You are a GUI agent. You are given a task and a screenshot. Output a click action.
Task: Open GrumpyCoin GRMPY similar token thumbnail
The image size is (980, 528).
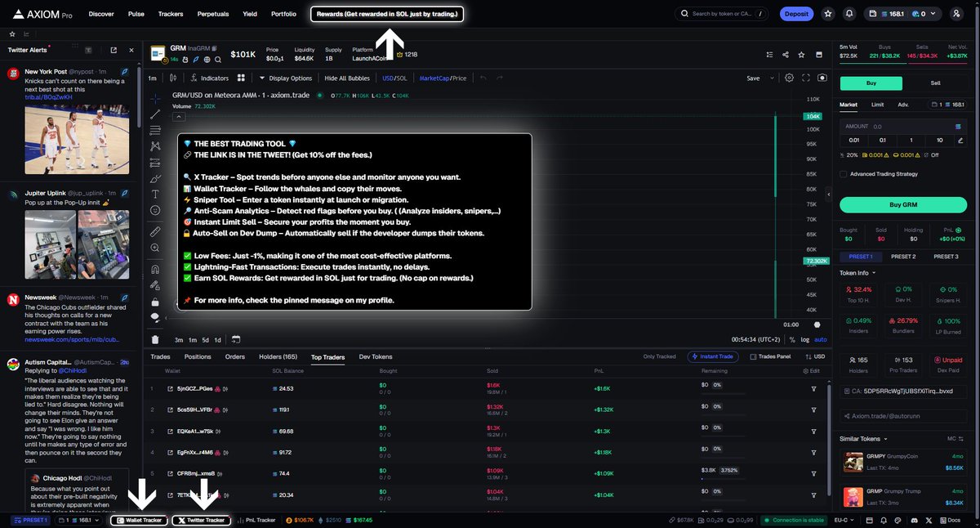coord(853,463)
